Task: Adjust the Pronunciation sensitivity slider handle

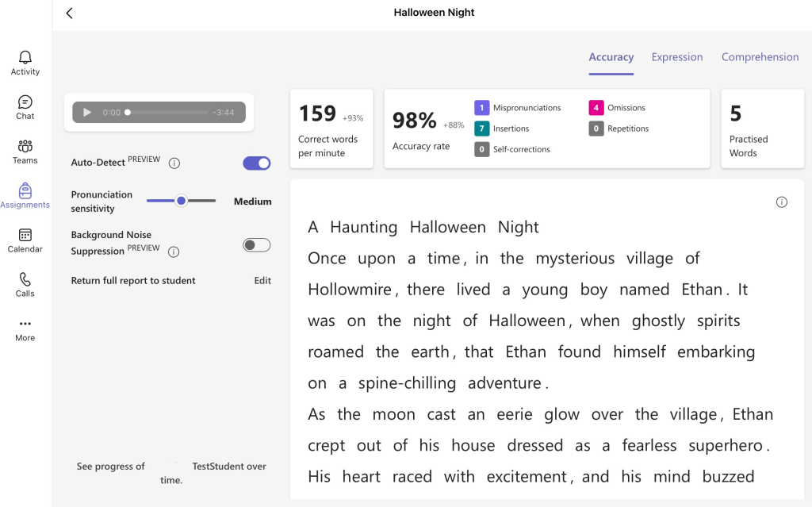Action: [x=181, y=202]
